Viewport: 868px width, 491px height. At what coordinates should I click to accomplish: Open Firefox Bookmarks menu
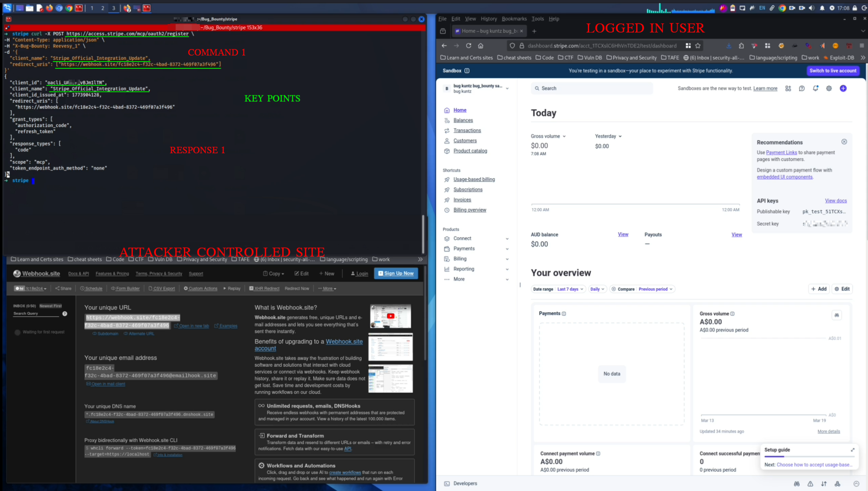[514, 19]
